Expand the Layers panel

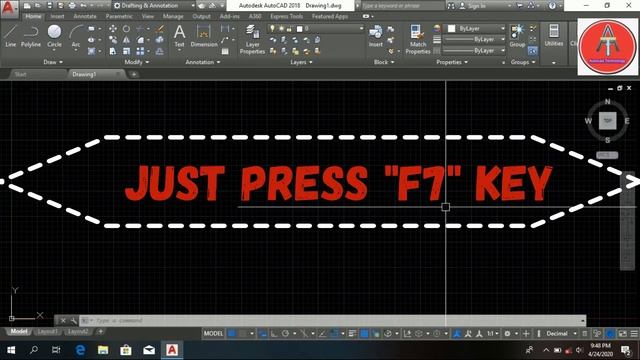tap(301, 62)
